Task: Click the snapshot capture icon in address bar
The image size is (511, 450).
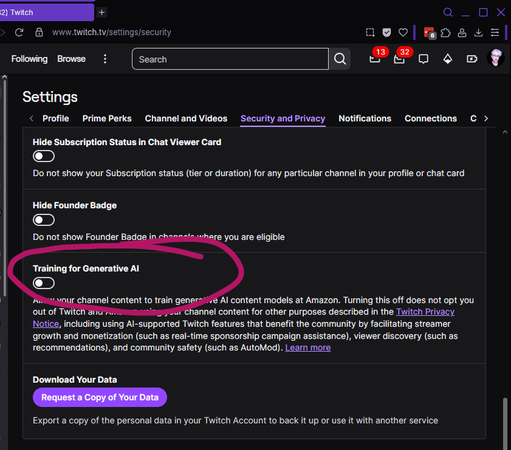Action: tap(370, 32)
